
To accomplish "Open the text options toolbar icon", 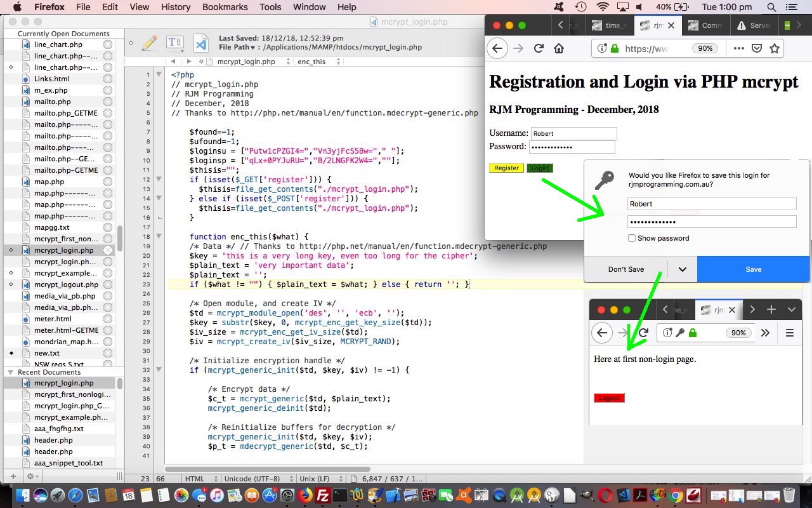I will click(x=174, y=43).
